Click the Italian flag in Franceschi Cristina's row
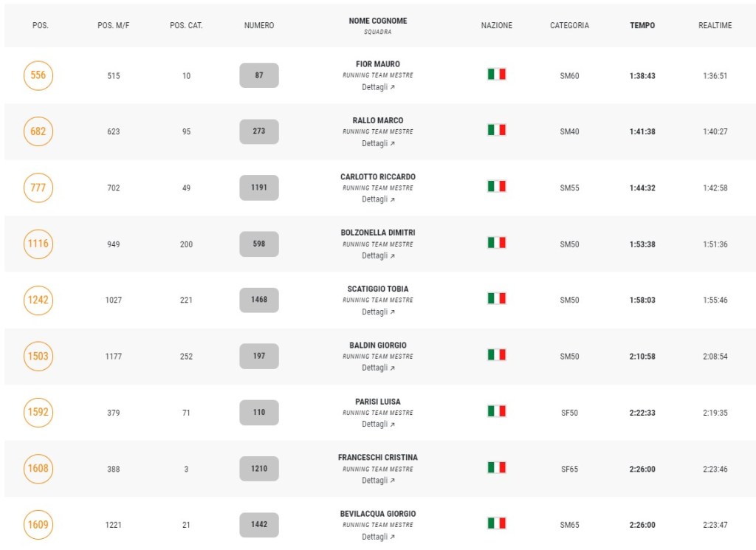Image resolution: width=756 pixels, height=550 pixels. [x=496, y=468]
